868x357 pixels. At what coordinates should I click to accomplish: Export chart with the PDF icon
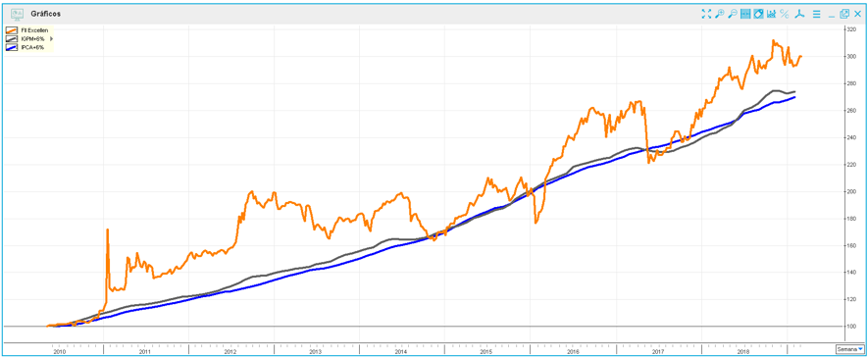click(799, 14)
